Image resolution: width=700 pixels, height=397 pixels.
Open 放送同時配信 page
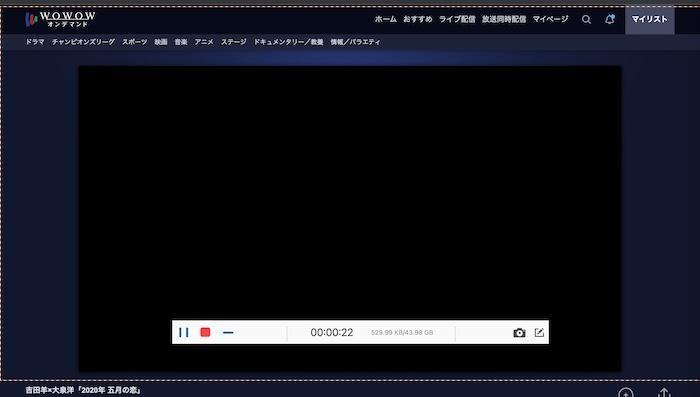tap(504, 19)
